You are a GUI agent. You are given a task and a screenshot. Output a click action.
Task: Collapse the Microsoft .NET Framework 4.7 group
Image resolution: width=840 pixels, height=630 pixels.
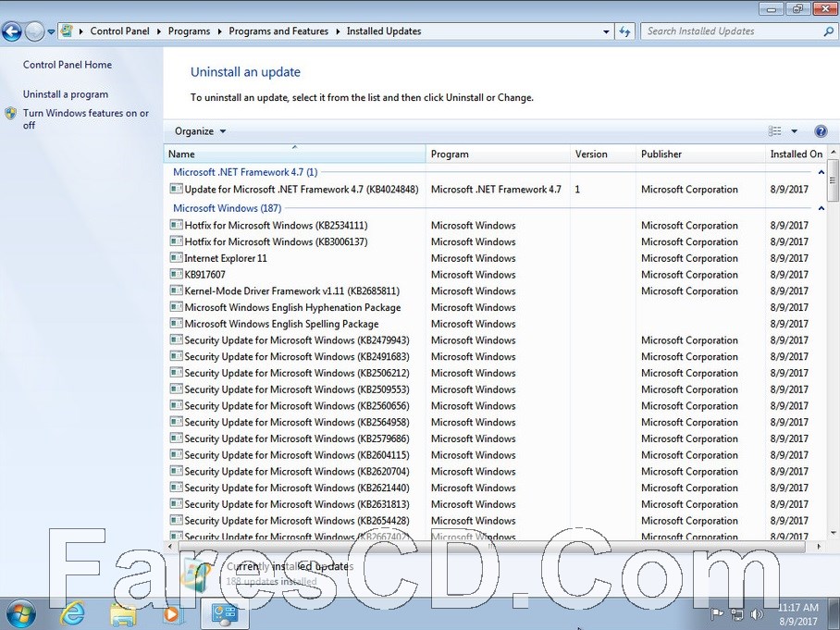point(821,172)
